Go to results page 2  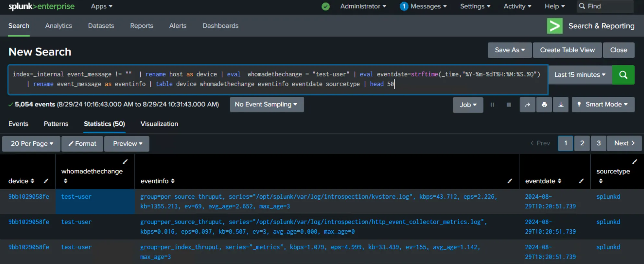tap(582, 143)
